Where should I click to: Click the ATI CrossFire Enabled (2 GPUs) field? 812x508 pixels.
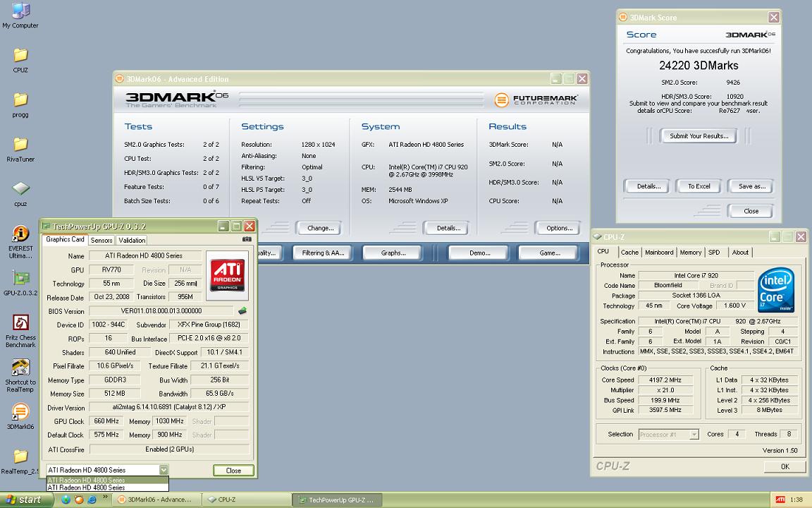(169, 449)
